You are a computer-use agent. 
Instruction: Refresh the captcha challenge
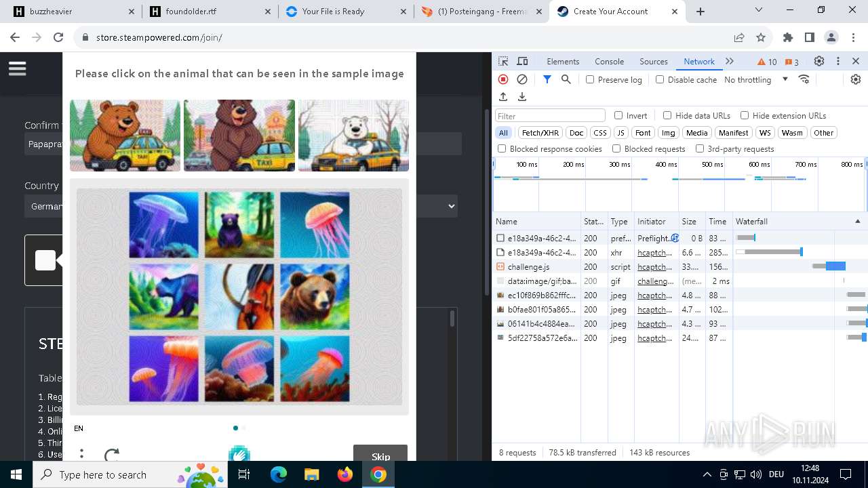[112, 455]
